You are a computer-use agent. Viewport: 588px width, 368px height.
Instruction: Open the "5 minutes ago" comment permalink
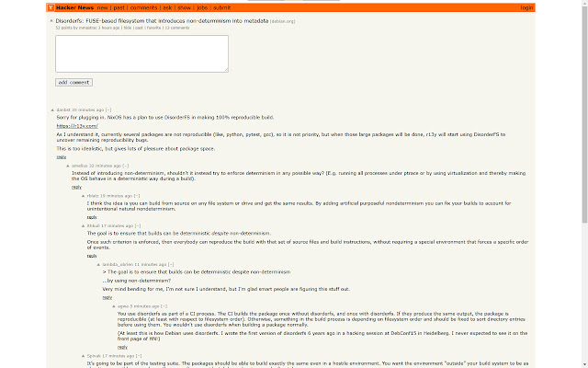coord(145,306)
